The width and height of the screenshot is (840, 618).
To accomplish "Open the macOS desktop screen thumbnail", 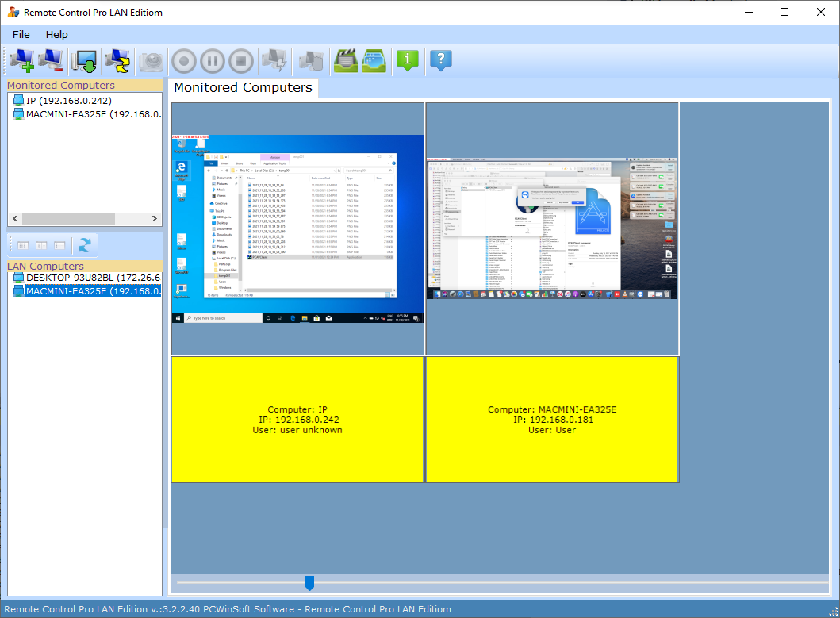I will (552, 228).
